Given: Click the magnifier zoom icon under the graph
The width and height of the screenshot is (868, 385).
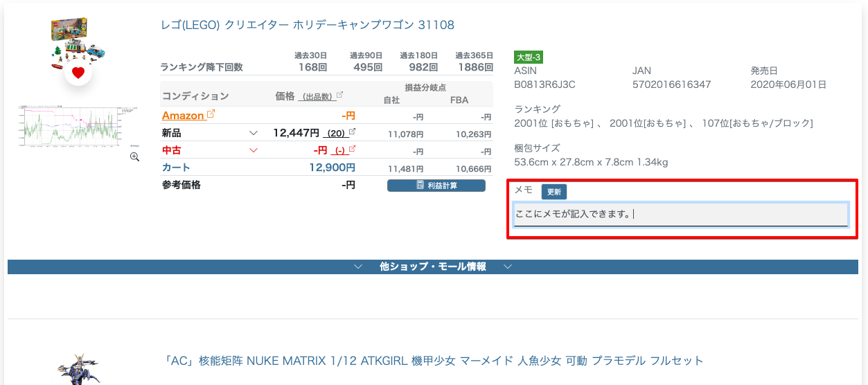Looking at the screenshot, I should (134, 157).
